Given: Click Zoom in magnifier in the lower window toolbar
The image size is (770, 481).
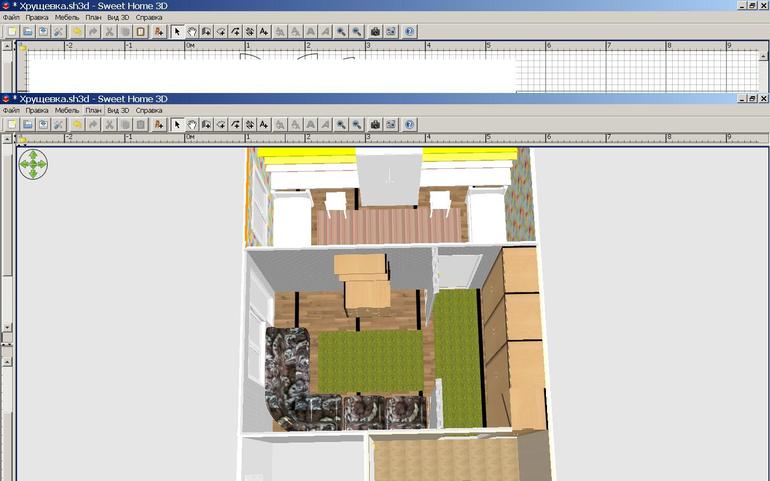Looking at the screenshot, I should pyautogui.click(x=341, y=125).
